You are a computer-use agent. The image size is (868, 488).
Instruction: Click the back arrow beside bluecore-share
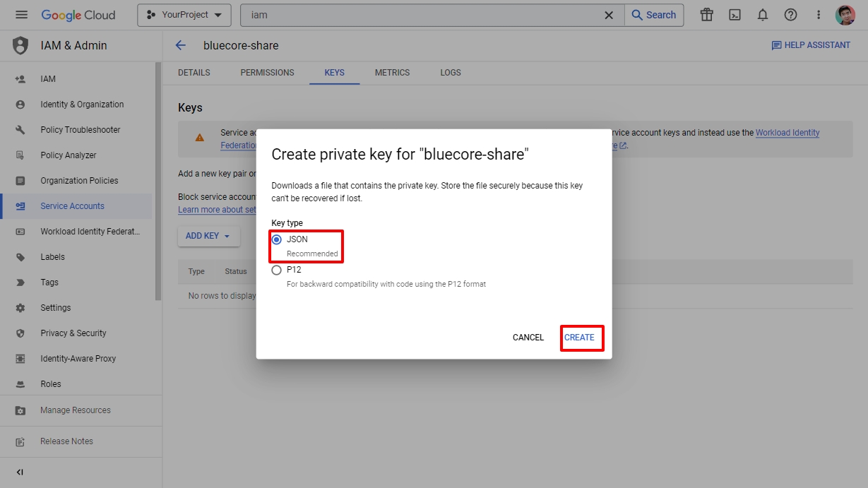coord(181,45)
